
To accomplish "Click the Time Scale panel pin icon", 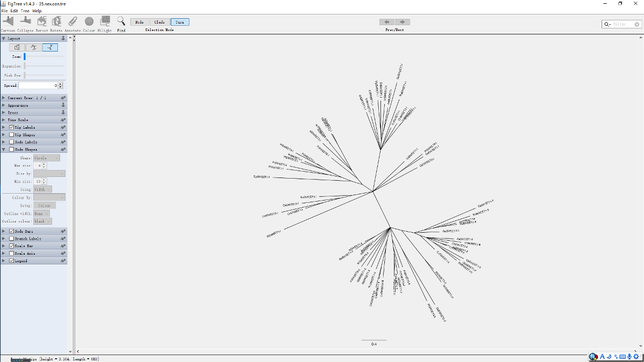I will [x=63, y=120].
